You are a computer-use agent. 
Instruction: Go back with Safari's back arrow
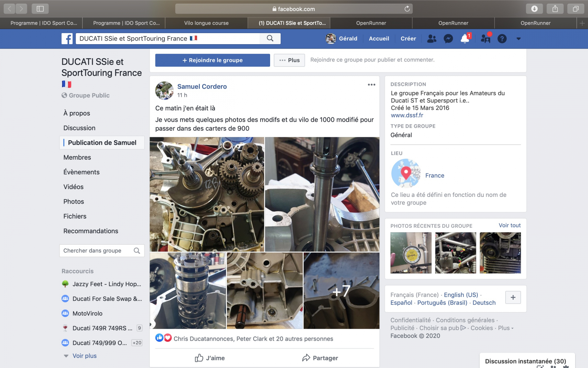point(10,8)
